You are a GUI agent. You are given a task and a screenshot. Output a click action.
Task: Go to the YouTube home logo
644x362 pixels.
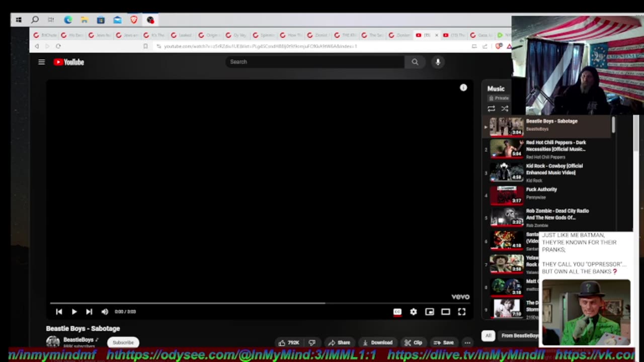point(69,62)
